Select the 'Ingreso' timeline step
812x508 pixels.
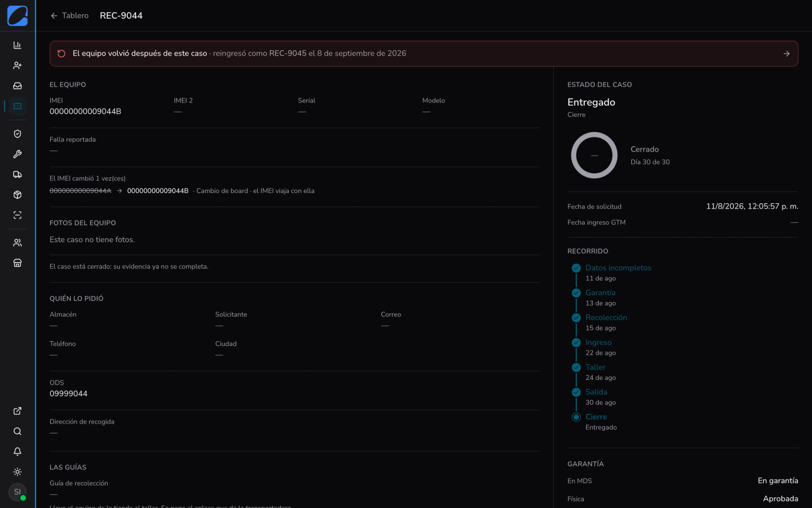pyautogui.click(x=598, y=342)
